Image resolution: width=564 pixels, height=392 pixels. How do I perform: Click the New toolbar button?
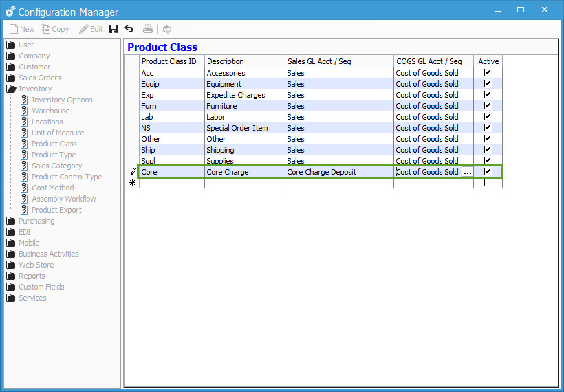(22, 29)
